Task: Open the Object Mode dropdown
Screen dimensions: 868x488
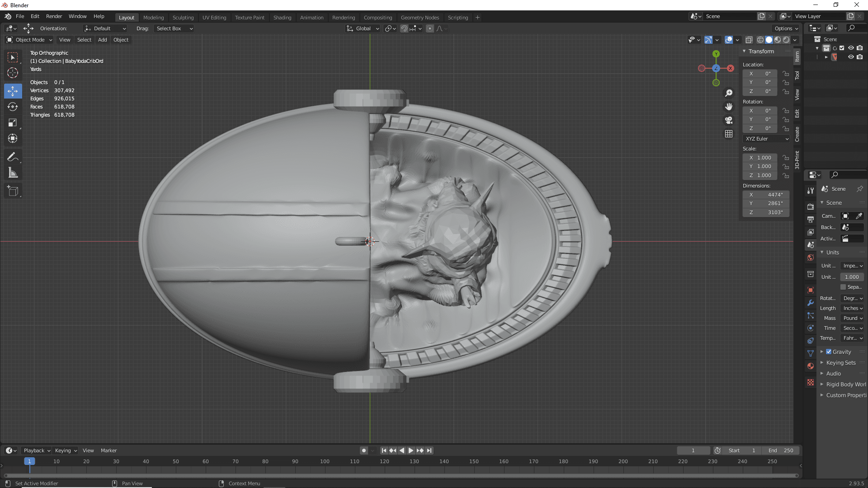Action: tap(29, 40)
